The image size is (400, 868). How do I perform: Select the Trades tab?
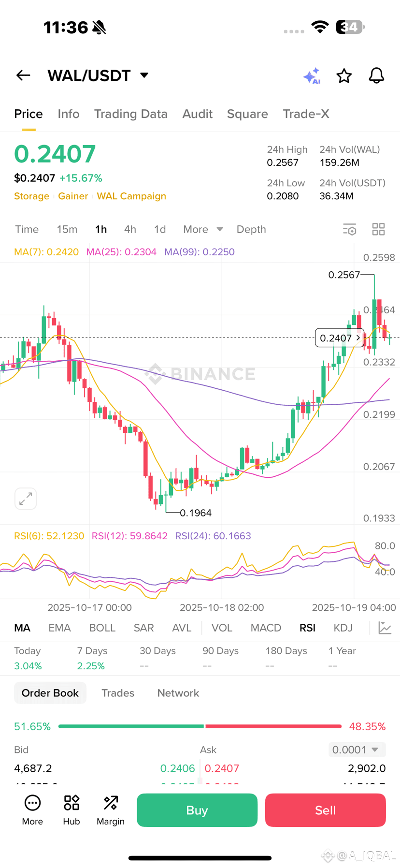click(x=118, y=693)
